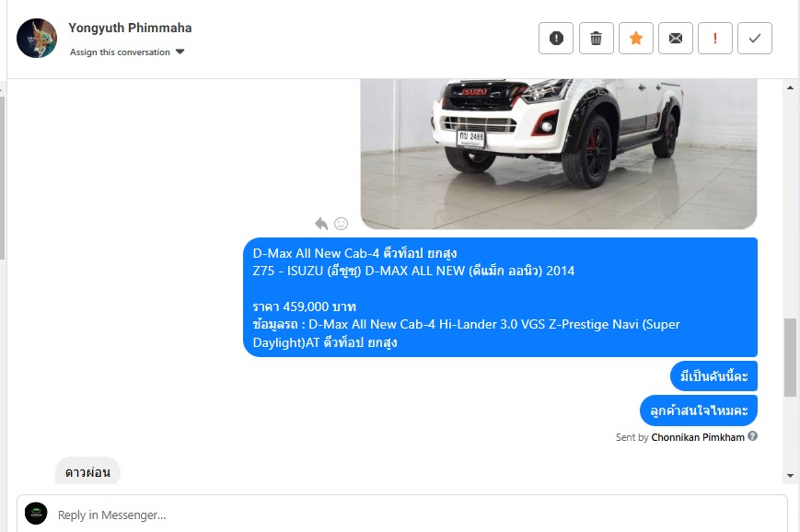Click the page avatar beside the reply box
The width and height of the screenshot is (800, 532).
36,514
